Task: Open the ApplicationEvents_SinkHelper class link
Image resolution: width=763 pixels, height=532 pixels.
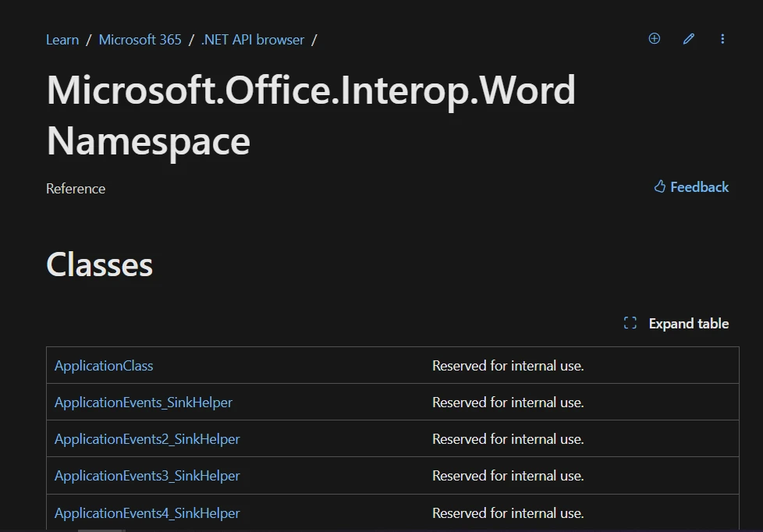Action: [144, 403]
